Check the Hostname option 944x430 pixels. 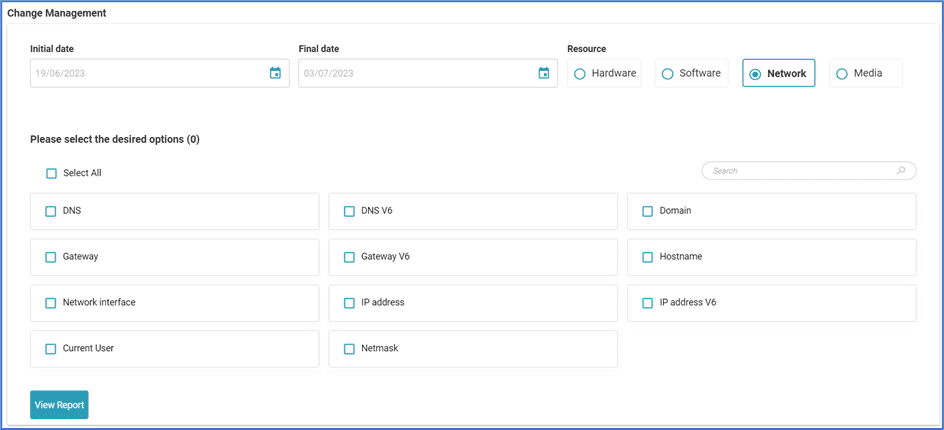(x=647, y=258)
